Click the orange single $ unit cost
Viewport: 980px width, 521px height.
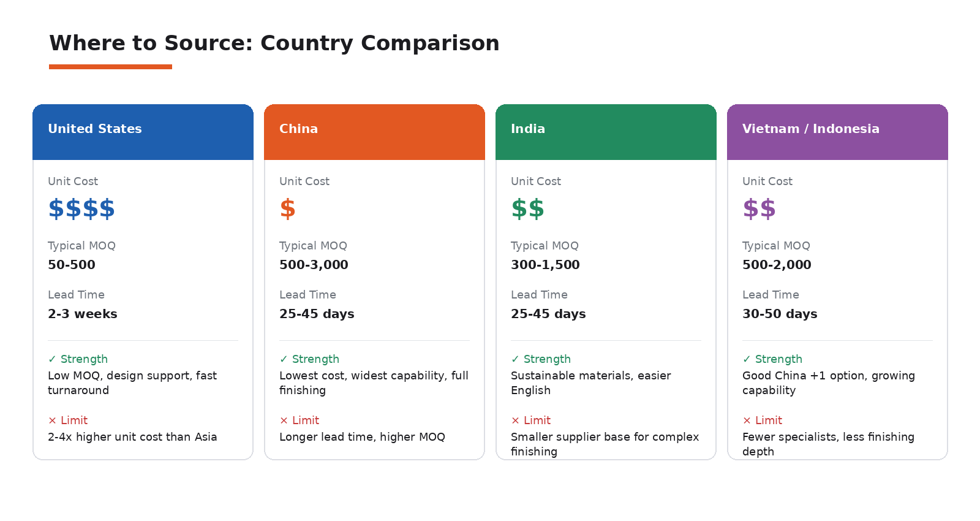pos(287,209)
